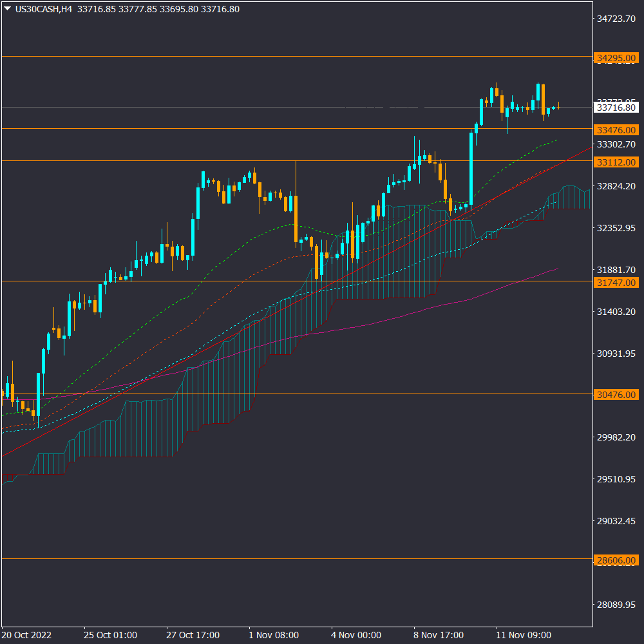644x644 pixels.
Task: Select the 31747.00 orange price label
Action: [x=616, y=282]
